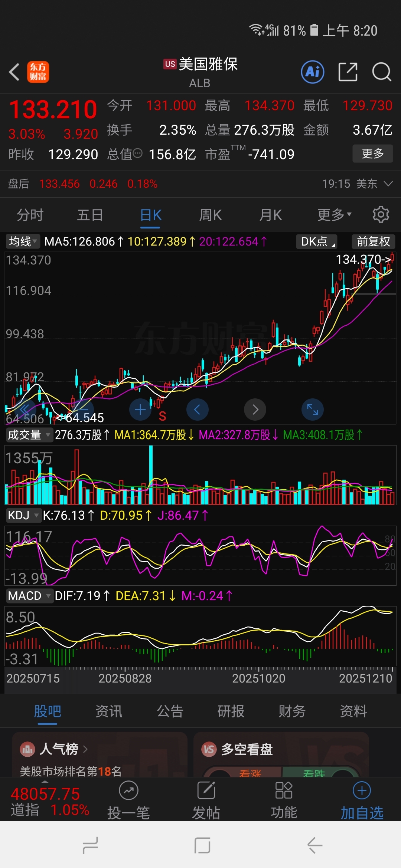Open the DK点 selector
This screenshot has width=401, height=868.
click(317, 241)
